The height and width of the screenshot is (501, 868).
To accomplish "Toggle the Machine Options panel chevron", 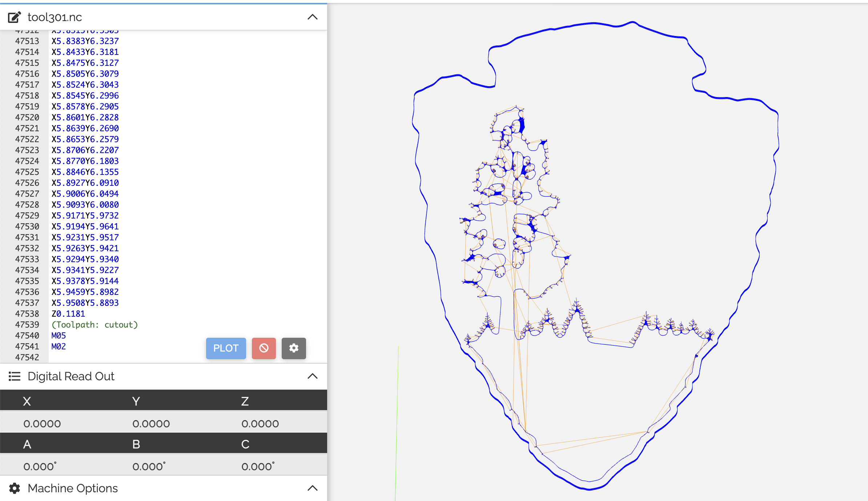I will (x=313, y=488).
